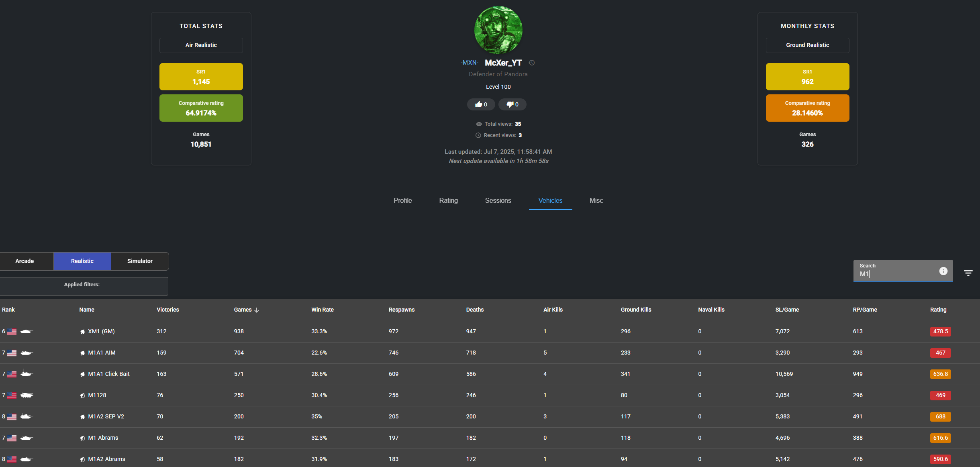Click the info icon in search box
Viewport: 980px width, 467px height.
(943, 271)
